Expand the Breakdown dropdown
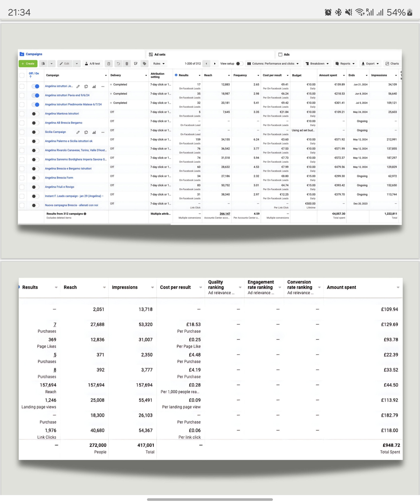The width and height of the screenshot is (420, 504). pos(317,64)
